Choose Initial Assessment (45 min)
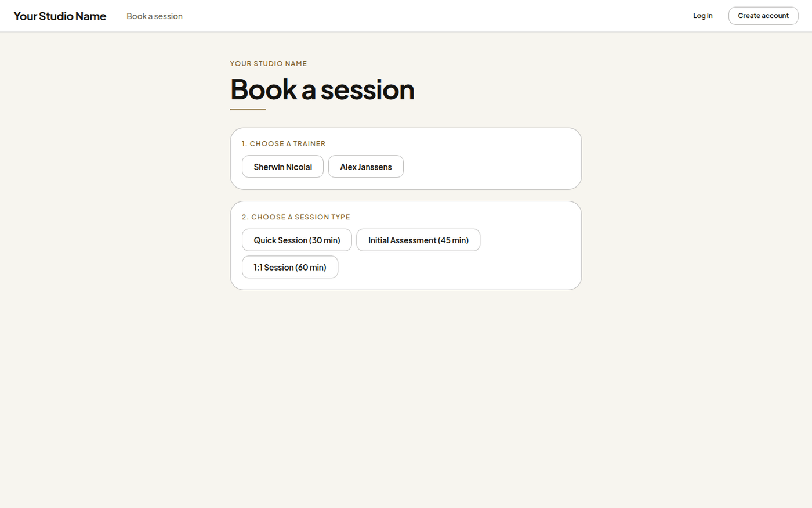 click(x=418, y=240)
